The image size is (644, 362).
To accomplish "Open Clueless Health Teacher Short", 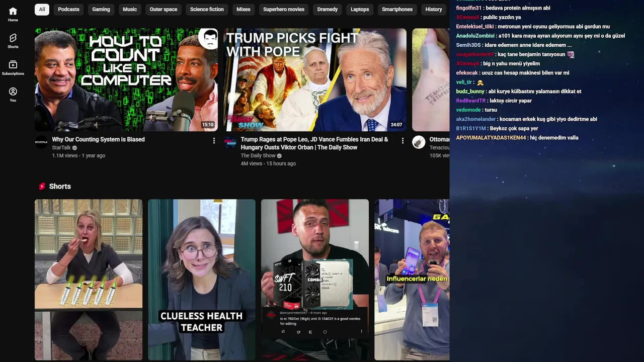I will pos(202,280).
